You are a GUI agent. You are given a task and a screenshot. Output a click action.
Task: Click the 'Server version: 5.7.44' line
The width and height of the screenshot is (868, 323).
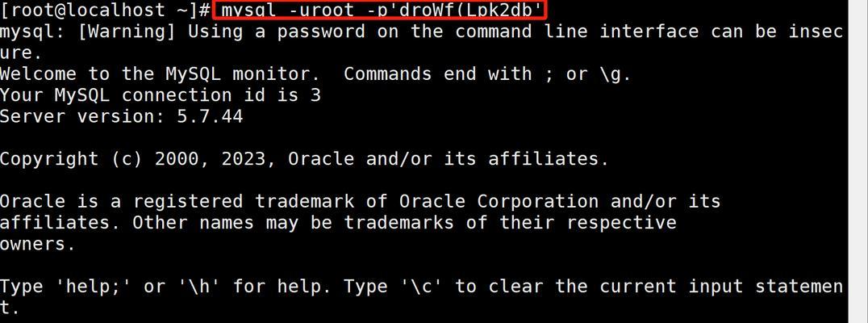point(121,116)
